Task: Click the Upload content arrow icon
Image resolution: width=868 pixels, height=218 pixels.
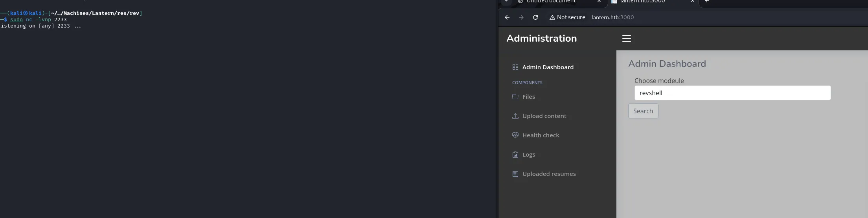Action: (515, 116)
